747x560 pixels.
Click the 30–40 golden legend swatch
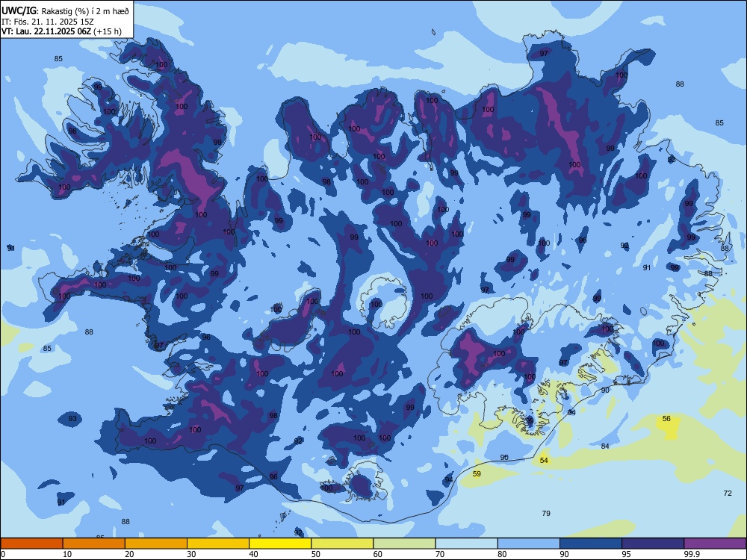(218, 544)
